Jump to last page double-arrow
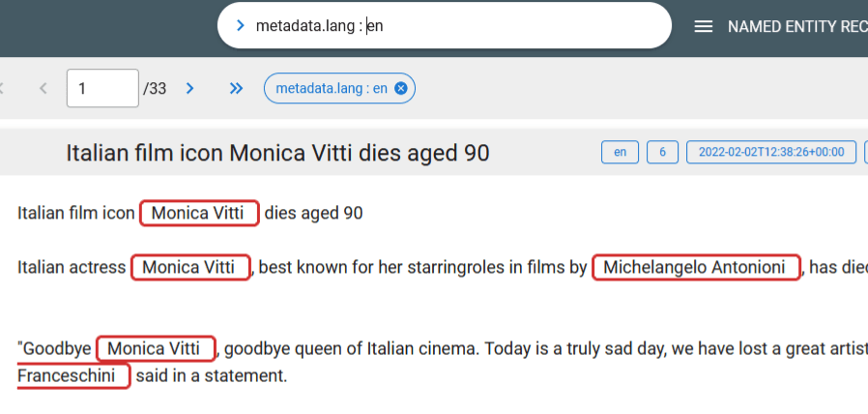 click(236, 89)
